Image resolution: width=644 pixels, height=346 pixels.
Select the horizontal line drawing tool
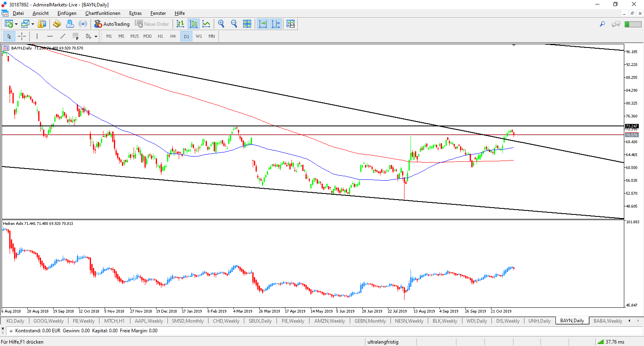[50, 36]
